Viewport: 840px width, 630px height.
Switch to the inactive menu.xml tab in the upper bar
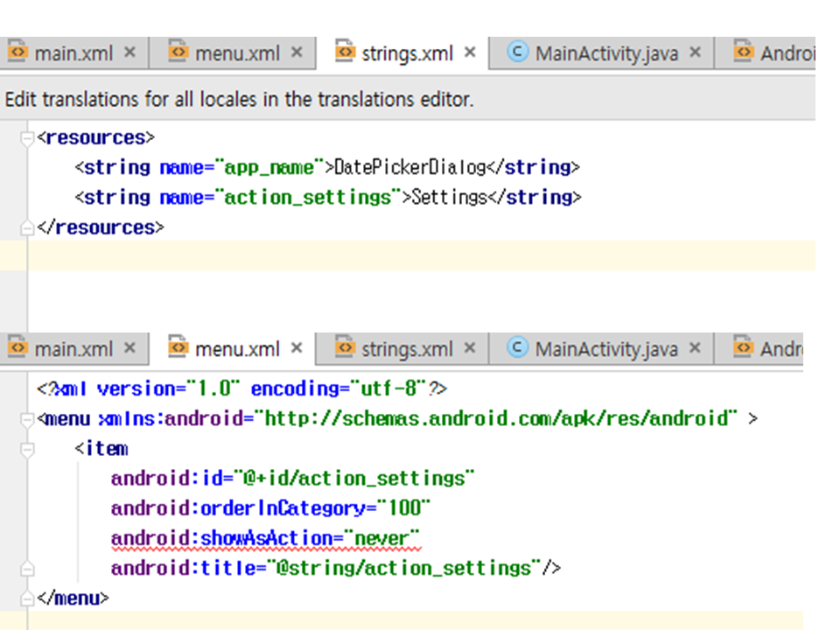click(236, 52)
